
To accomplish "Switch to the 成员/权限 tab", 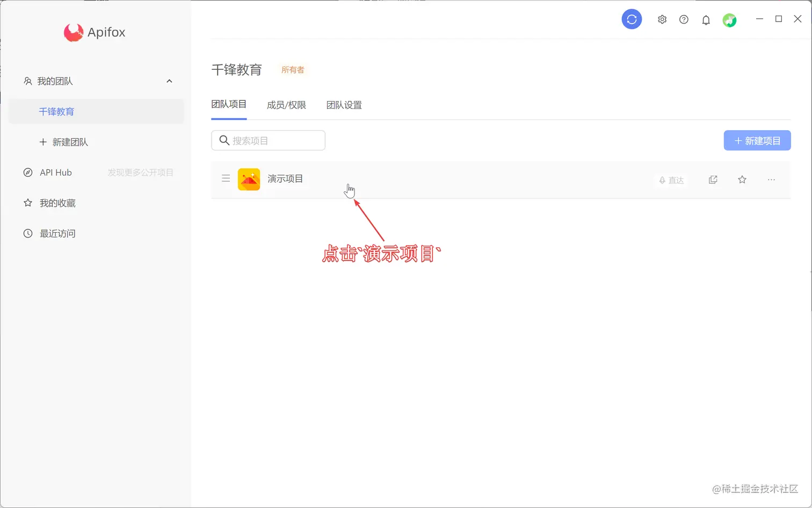I will tap(286, 105).
